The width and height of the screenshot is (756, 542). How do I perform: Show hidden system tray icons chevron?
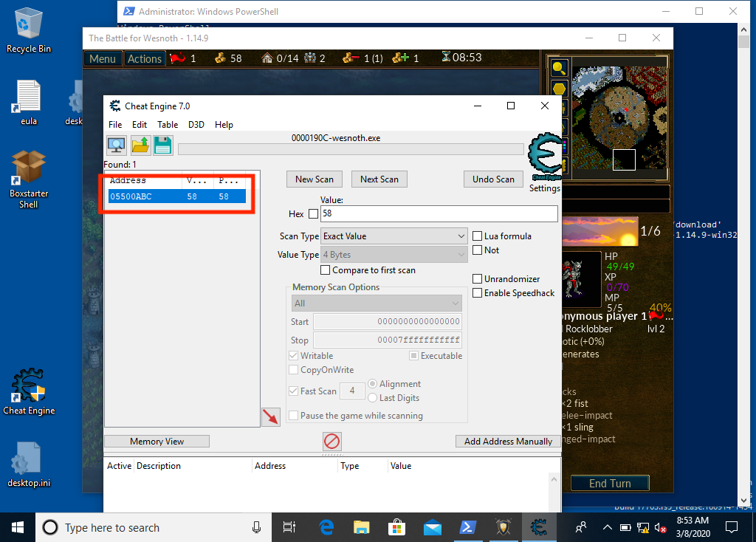608,527
